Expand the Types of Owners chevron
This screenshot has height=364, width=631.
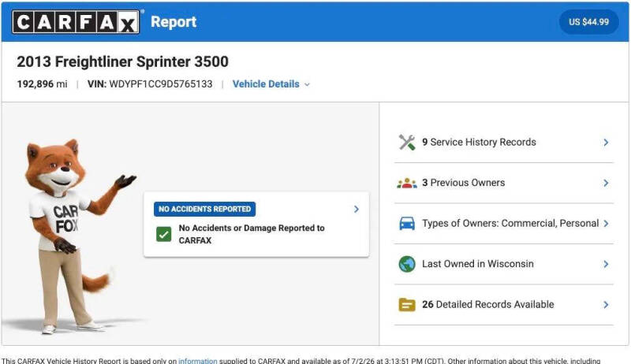point(606,224)
